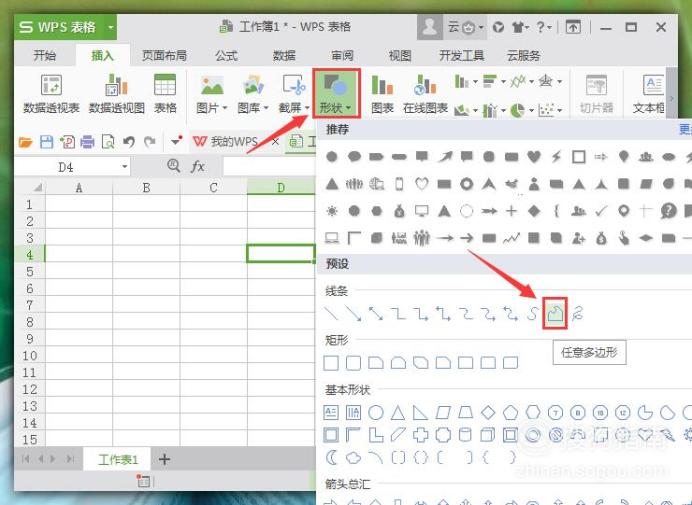This screenshot has width=692, height=505.
Task: Click the undo arrow icon
Action: pyautogui.click(x=129, y=142)
